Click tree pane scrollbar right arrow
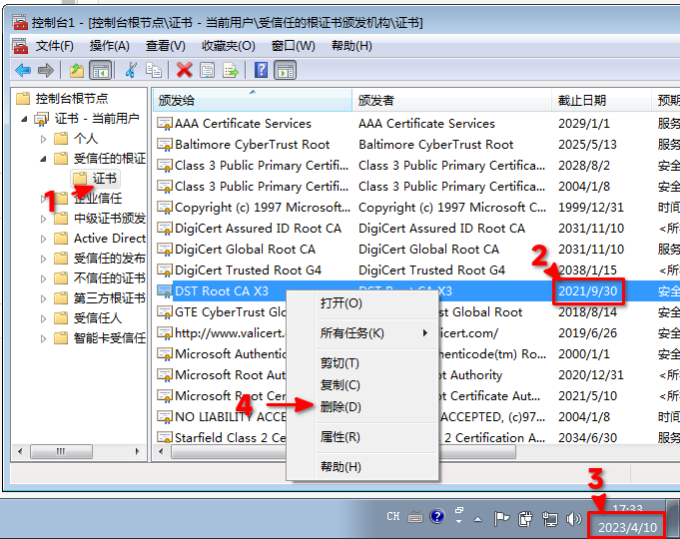This screenshot has height=539, width=680. click(x=137, y=451)
